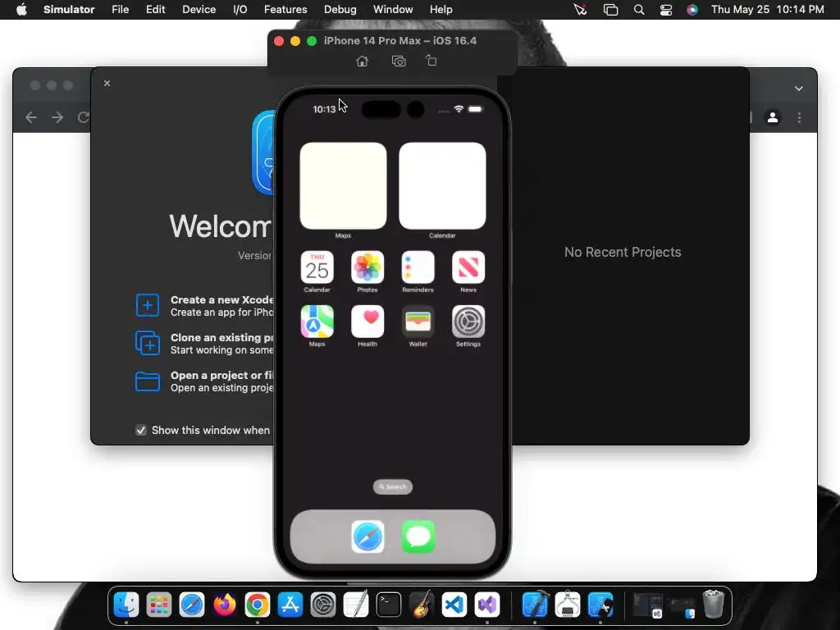Click the No Recent Projects text
The height and width of the screenshot is (630, 840).
click(623, 253)
